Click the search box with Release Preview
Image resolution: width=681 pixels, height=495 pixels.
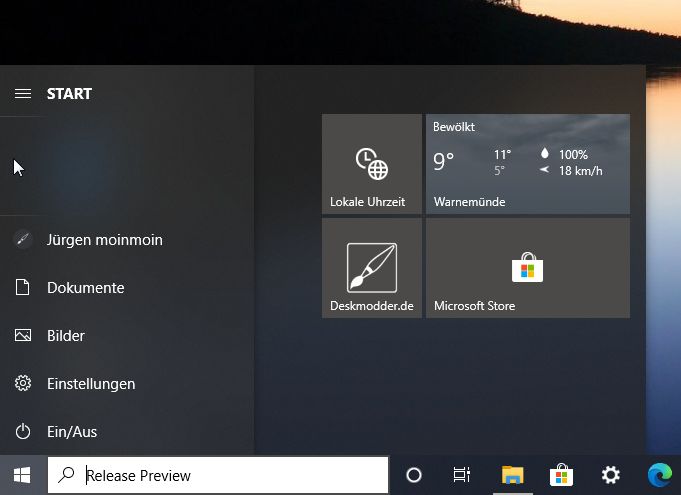pyautogui.click(x=230, y=475)
